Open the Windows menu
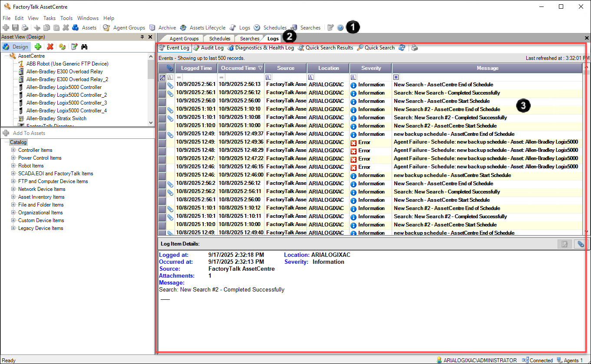The image size is (591, 364). [88, 18]
